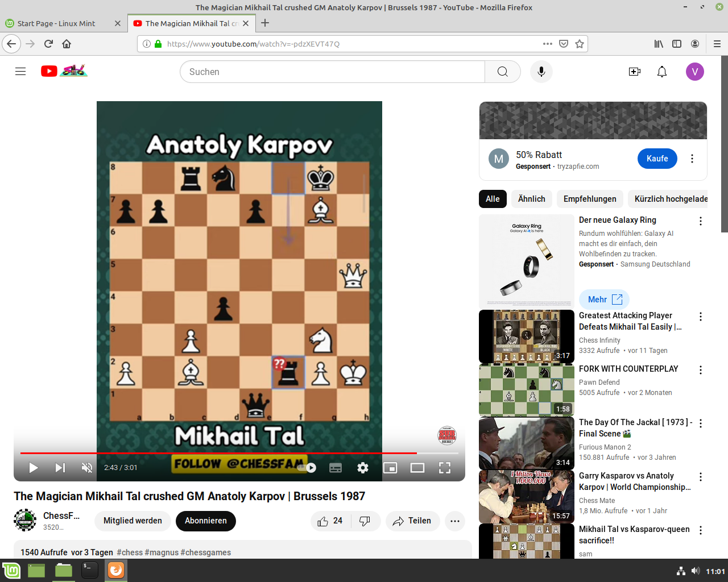
Task: Bookmark this page with the star
Action: click(x=580, y=44)
